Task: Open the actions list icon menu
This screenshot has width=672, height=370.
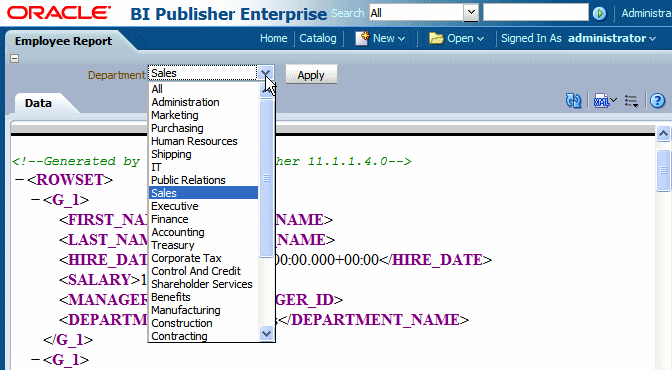Action: [x=631, y=101]
